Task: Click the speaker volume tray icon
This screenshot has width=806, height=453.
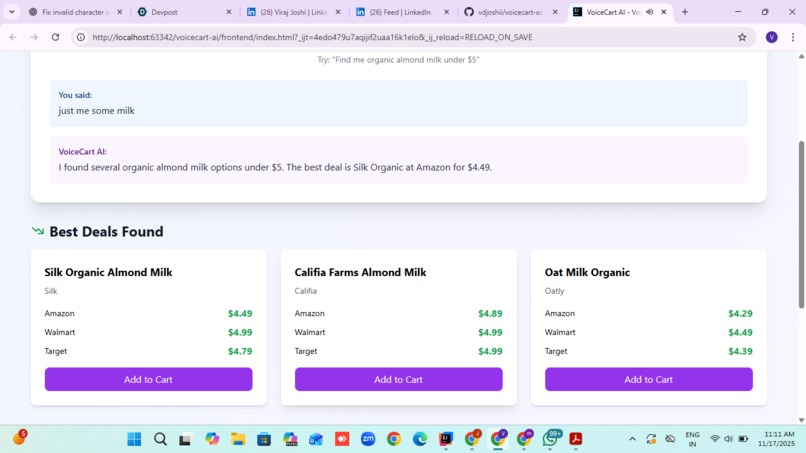Action: tap(728, 439)
